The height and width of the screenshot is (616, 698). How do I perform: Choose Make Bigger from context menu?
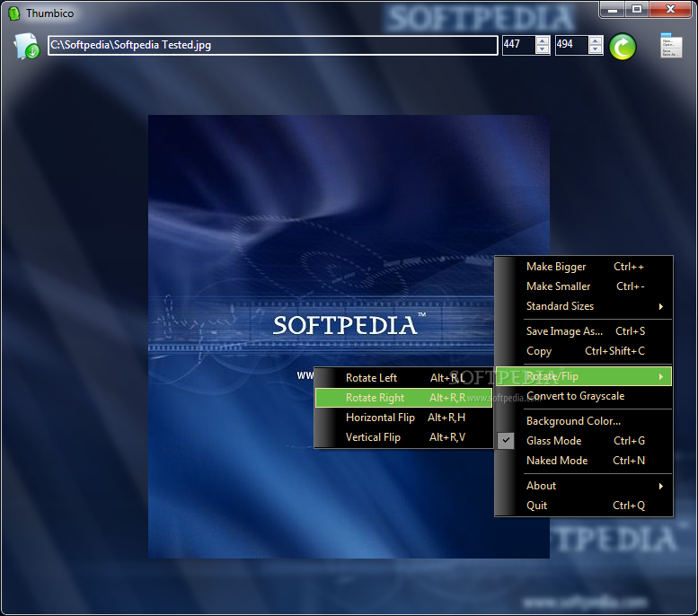(x=584, y=267)
